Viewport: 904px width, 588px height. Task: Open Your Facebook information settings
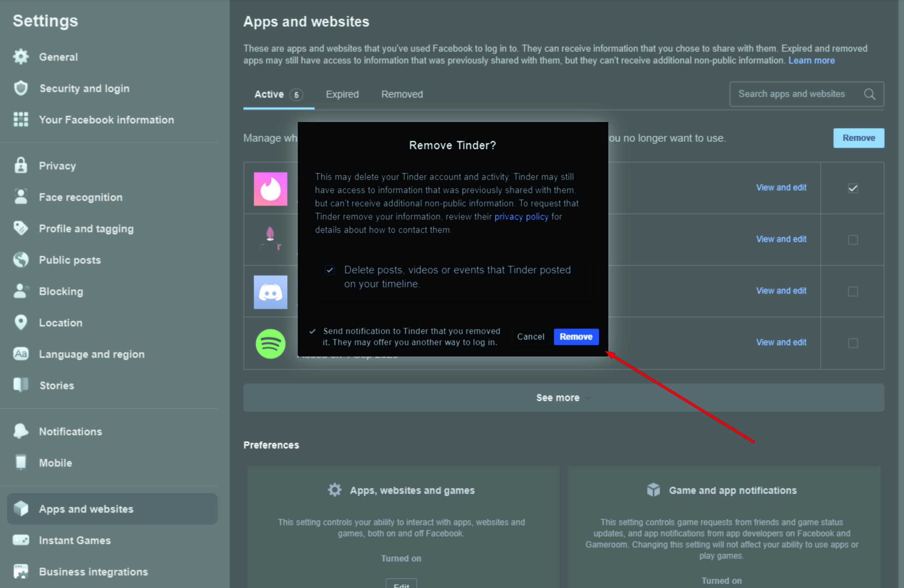106,120
